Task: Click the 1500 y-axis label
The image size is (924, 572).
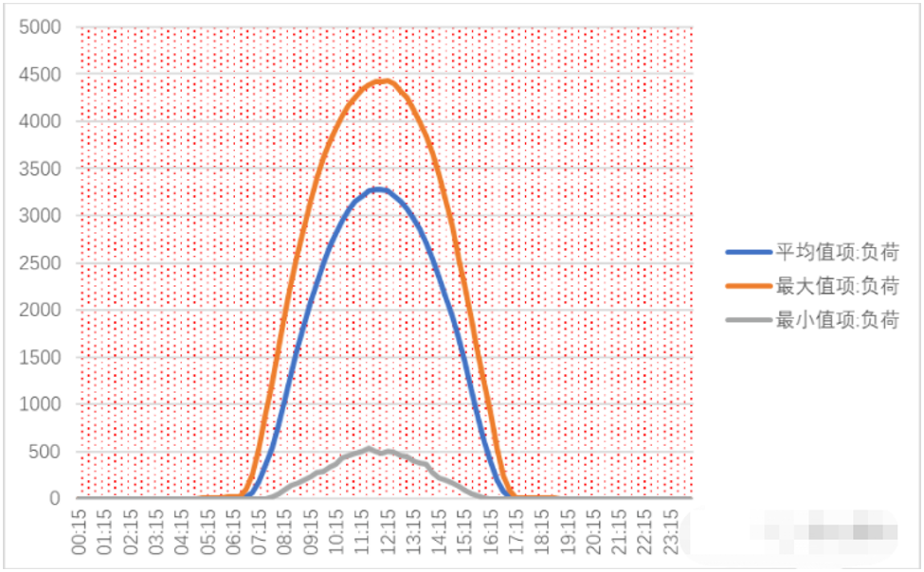Action: tap(40, 358)
